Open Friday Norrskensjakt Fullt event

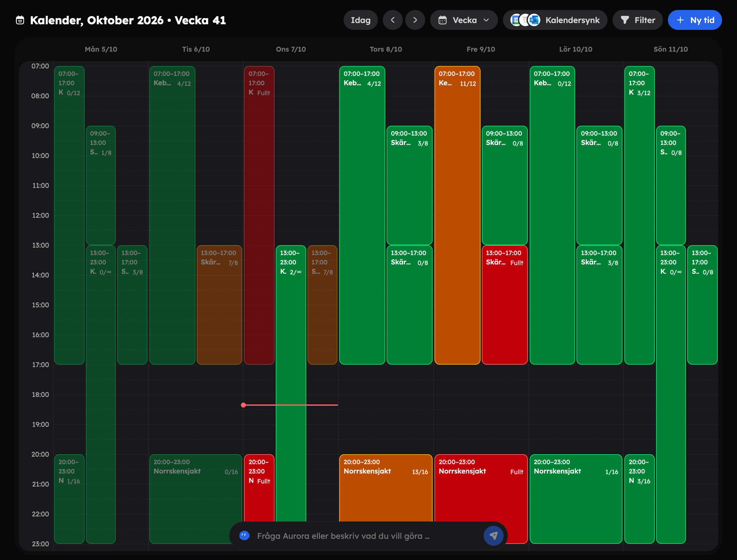coord(481,498)
